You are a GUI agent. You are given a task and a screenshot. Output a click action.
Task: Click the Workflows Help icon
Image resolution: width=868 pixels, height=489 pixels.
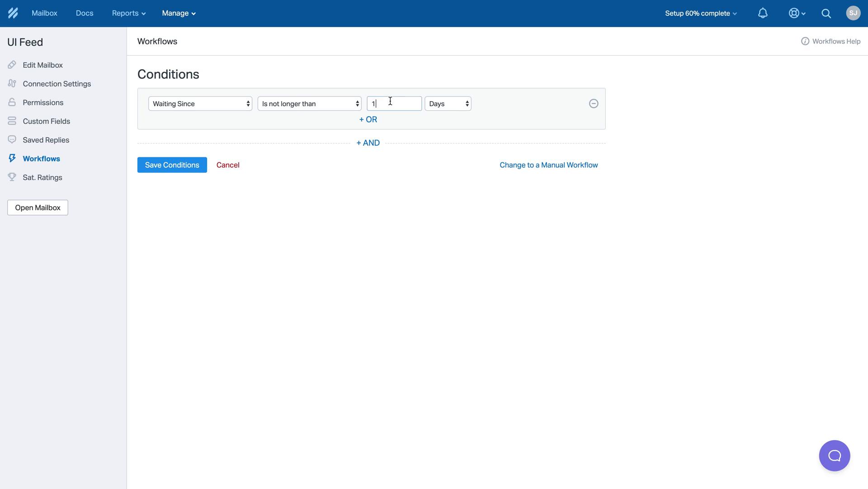click(x=805, y=41)
